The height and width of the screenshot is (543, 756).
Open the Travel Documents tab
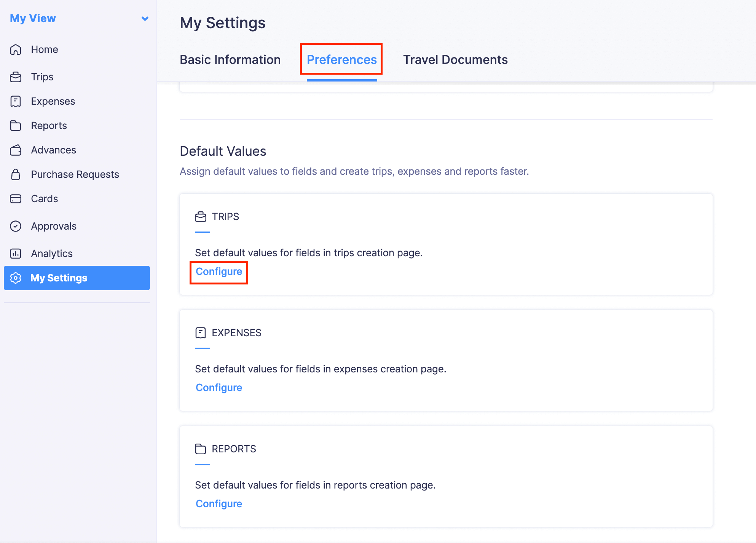click(455, 60)
